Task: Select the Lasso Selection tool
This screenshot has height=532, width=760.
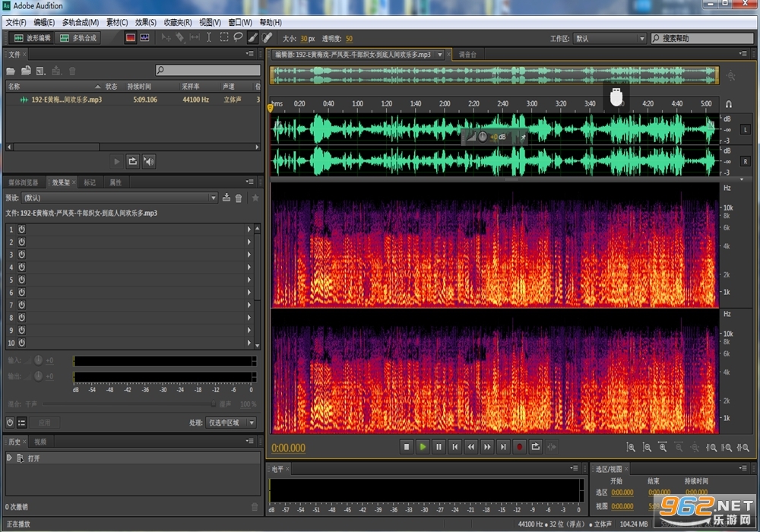Action: [238, 37]
